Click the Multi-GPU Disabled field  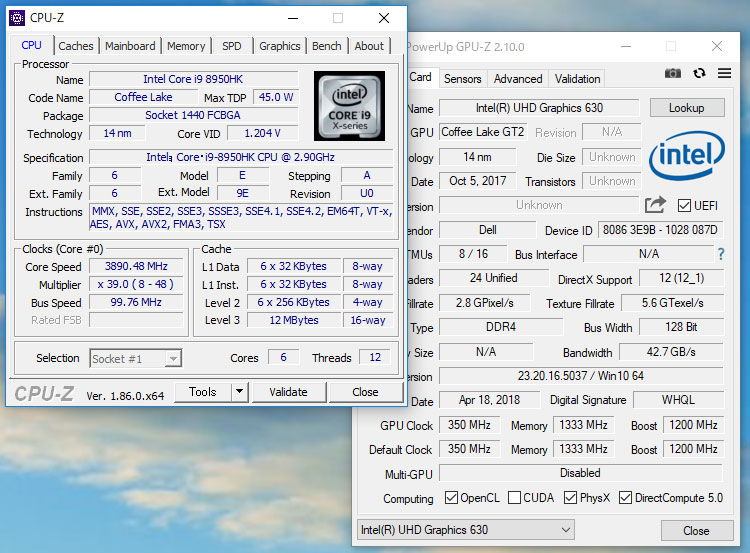pos(580,473)
